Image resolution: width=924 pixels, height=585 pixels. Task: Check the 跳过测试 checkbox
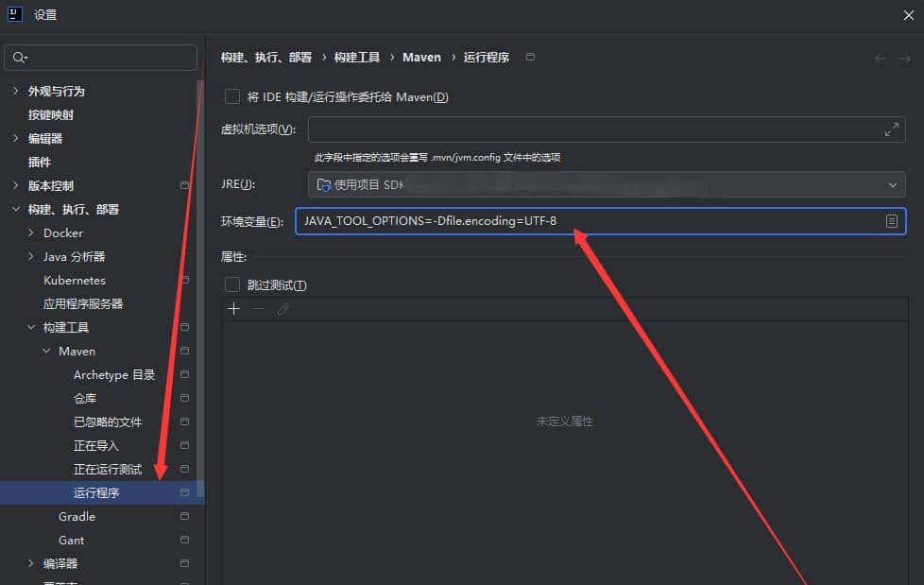click(x=231, y=284)
